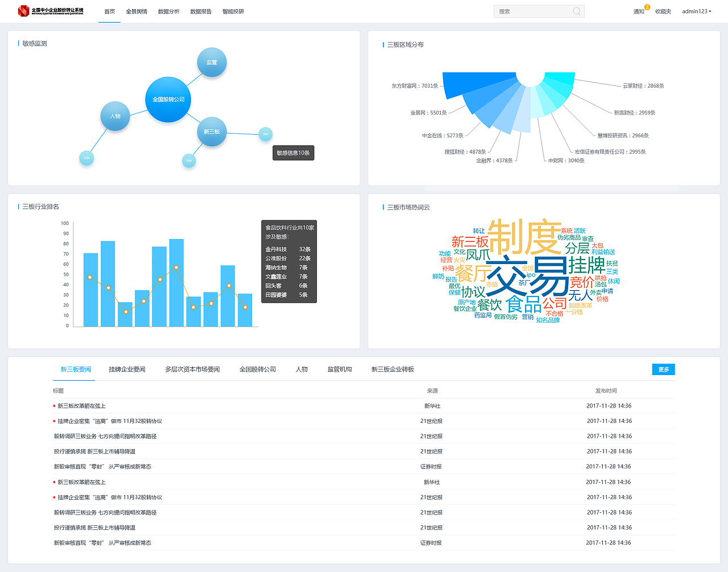Click the 新三板 bubble node
728x572 pixels.
[212, 131]
